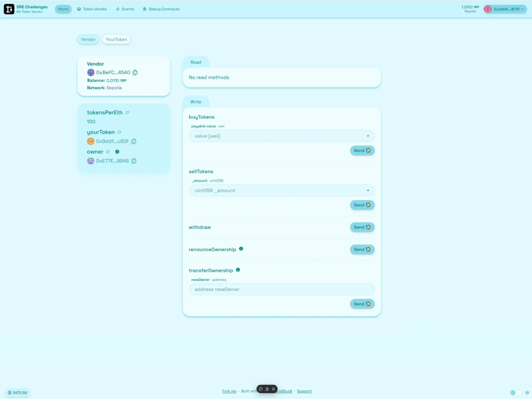Open the chat bubble in the bottom pill
Screen dimensions: 532x399
point(261,389)
